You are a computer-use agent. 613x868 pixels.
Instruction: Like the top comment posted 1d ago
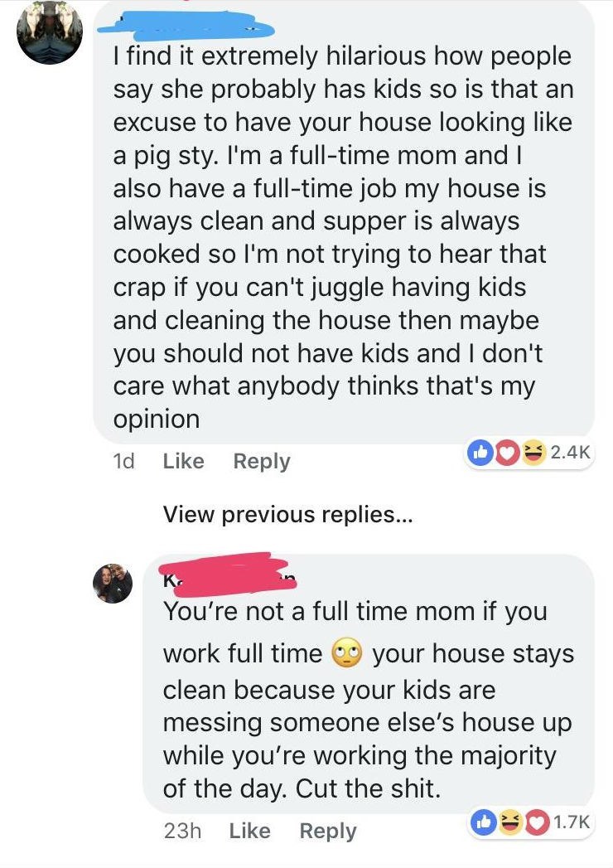click(183, 461)
